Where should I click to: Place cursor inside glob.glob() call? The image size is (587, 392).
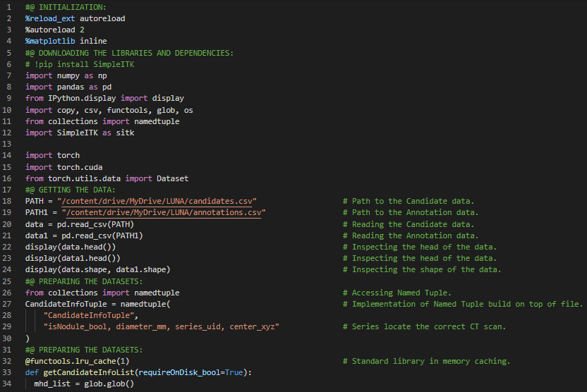[129, 384]
